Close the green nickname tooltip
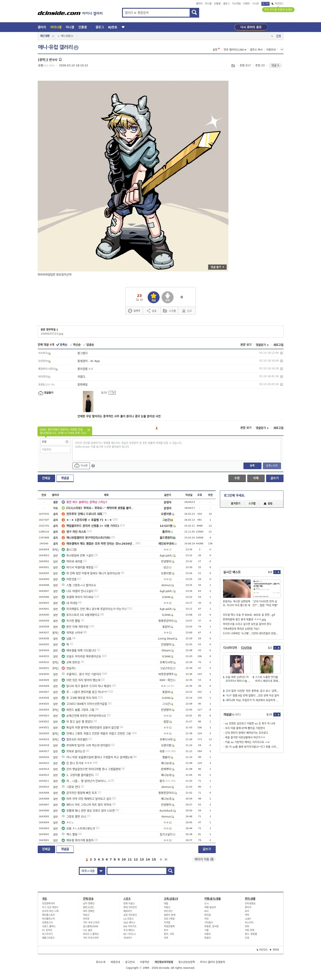This screenshot has height=980, width=321. click(89, 430)
